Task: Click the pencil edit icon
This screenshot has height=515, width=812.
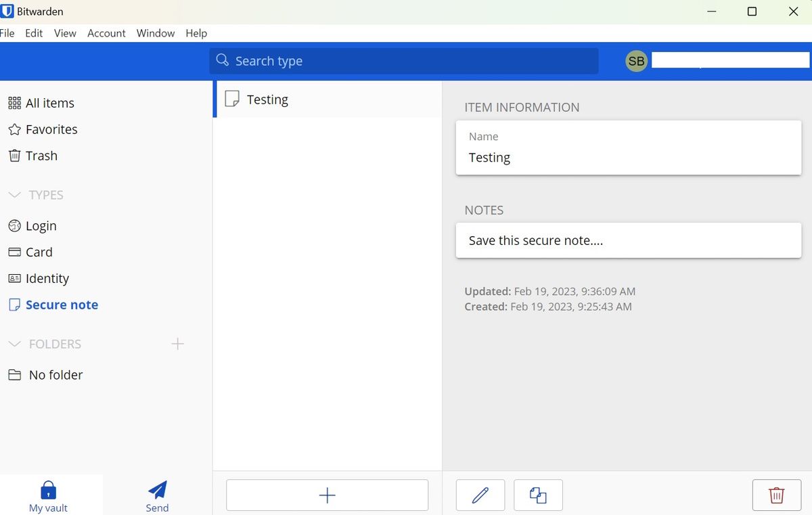Action: click(x=480, y=495)
